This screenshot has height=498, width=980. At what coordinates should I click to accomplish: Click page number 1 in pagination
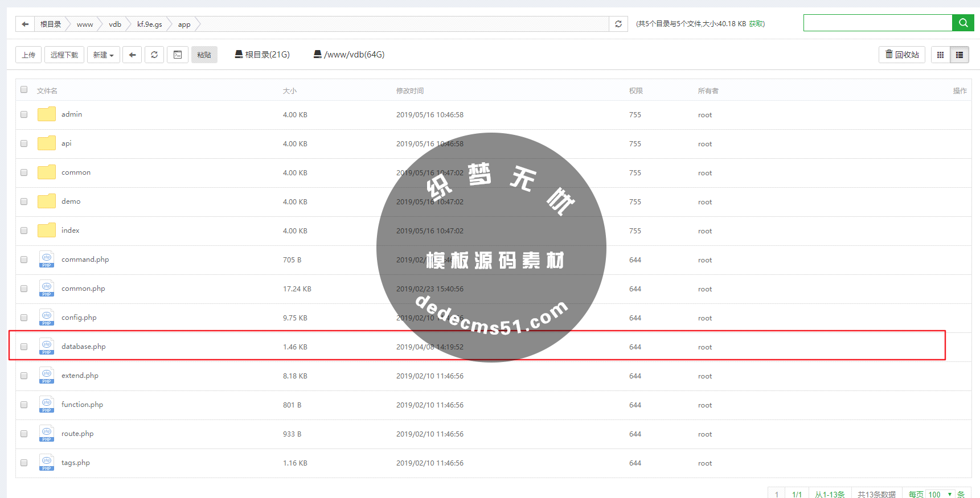[x=776, y=494]
